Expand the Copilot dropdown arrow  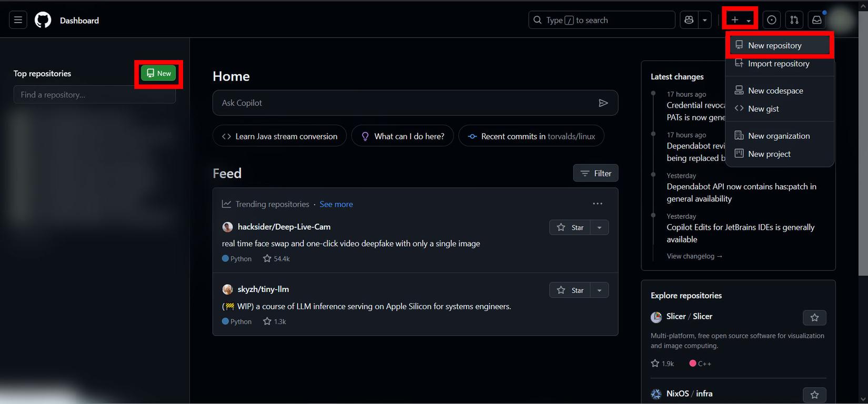tap(704, 20)
